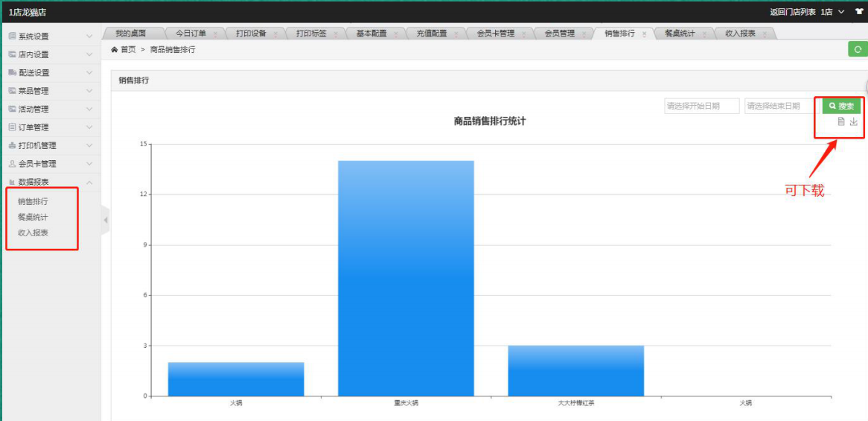868x421 pixels.
Task: Click the green 搜索 button
Action: (x=841, y=107)
